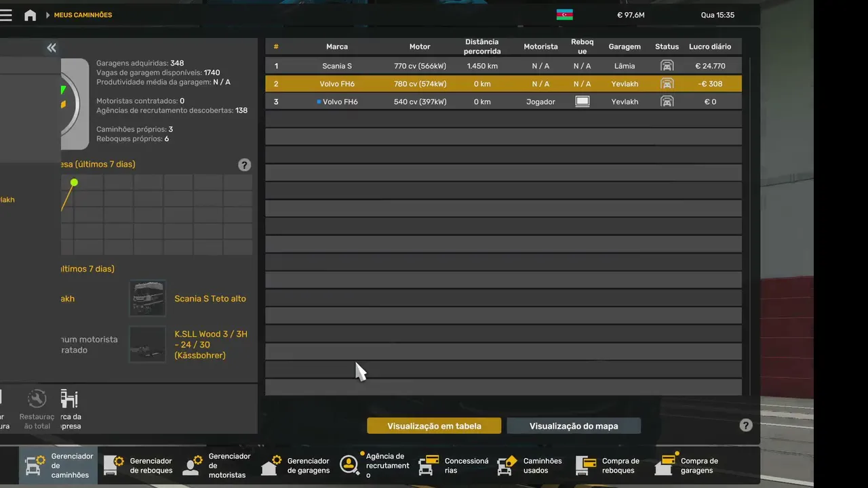Click Agências de recrutamento descobertas: 138

tap(172, 110)
